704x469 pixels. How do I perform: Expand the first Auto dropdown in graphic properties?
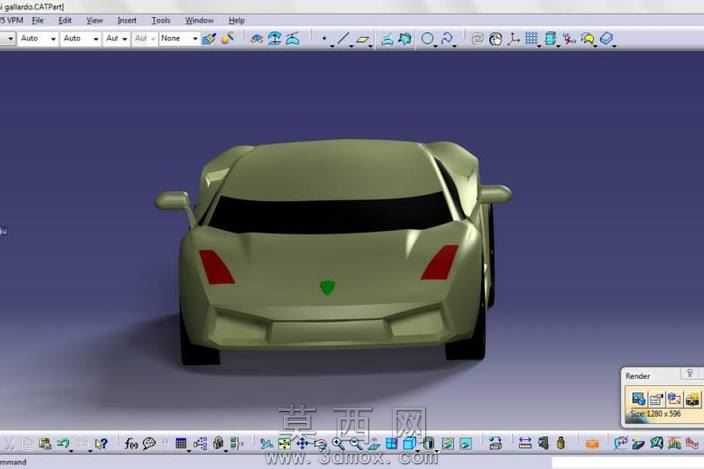point(38,39)
